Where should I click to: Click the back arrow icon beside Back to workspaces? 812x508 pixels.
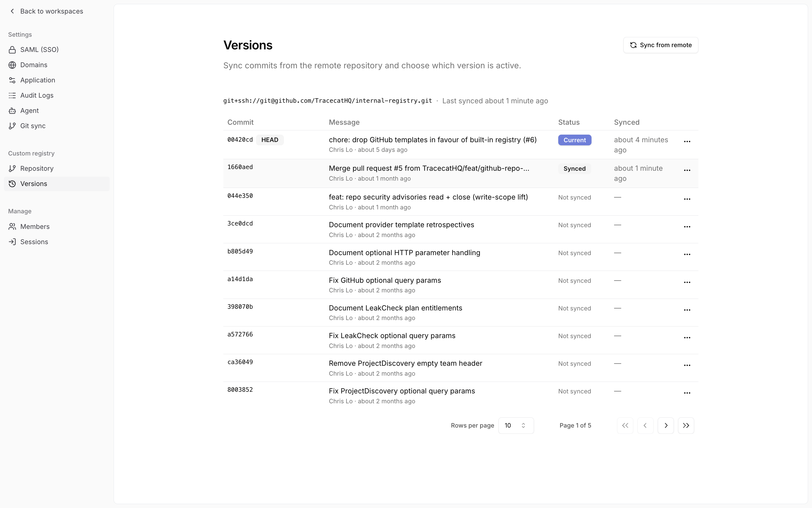click(12, 11)
